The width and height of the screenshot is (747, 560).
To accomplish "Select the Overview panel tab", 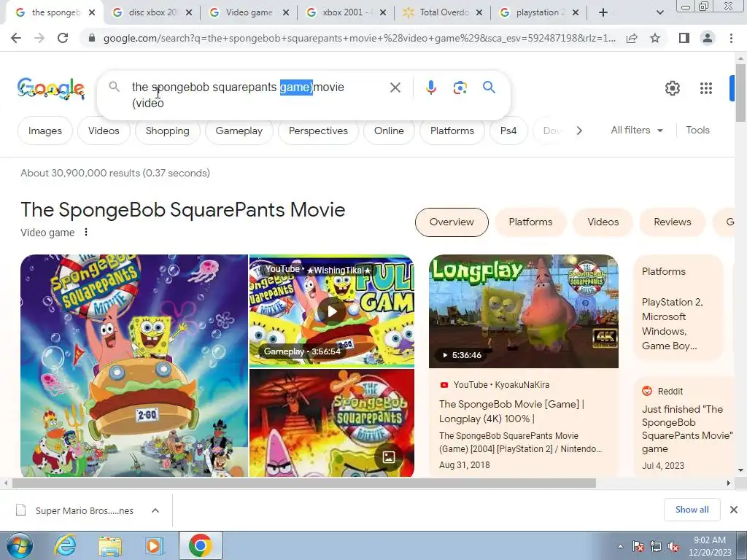I will [452, 222].
